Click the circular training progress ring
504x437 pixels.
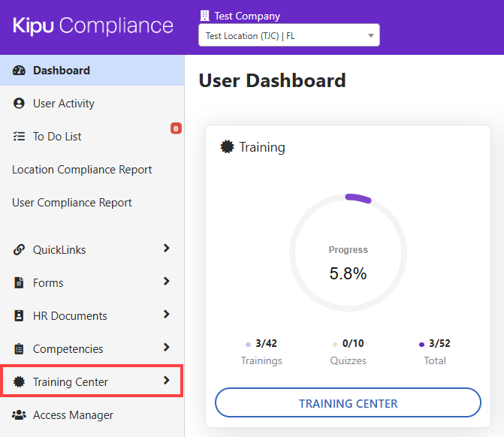coord(348,253)
